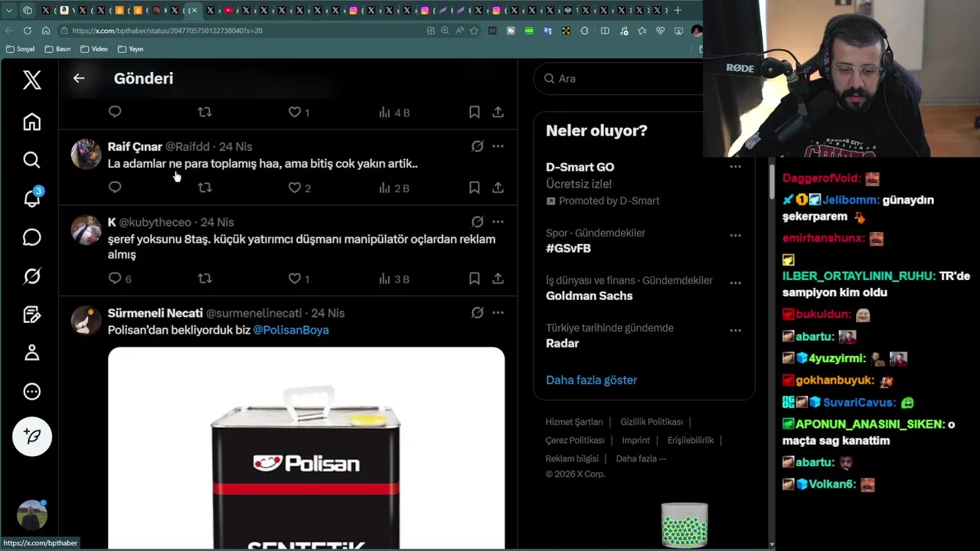The height and width of the screenshot is (551, 980).
Task: Open the @PolisanBoya mention link
Action: click(291, 330)
